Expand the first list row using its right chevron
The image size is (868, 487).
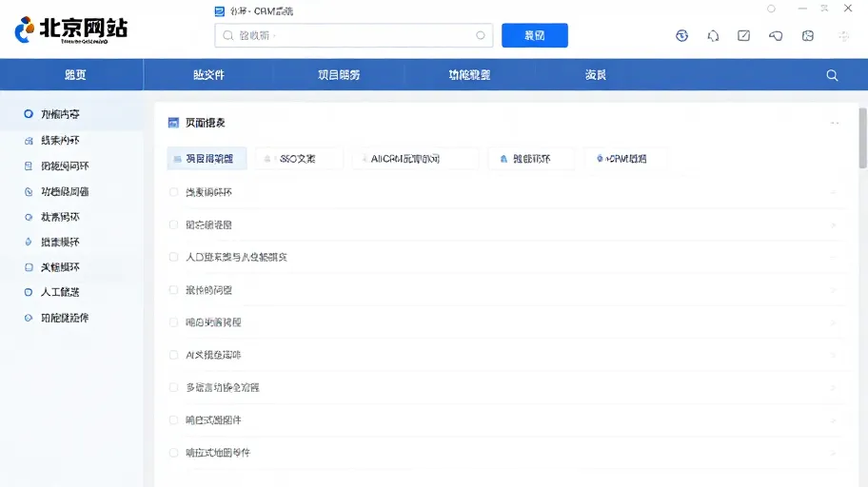click(x=833, y=192)
